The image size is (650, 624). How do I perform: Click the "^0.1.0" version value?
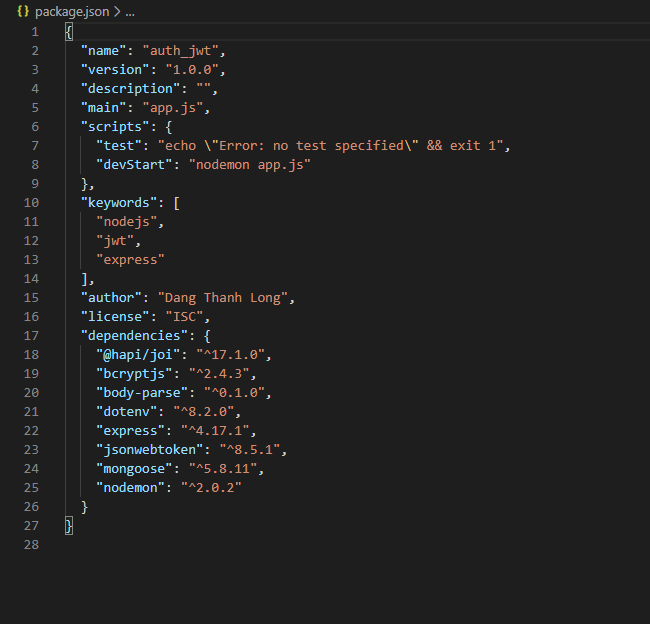[234, 393]
